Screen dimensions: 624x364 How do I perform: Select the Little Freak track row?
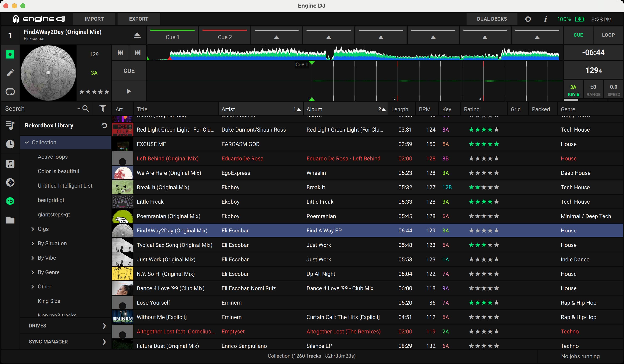[367, 202]
